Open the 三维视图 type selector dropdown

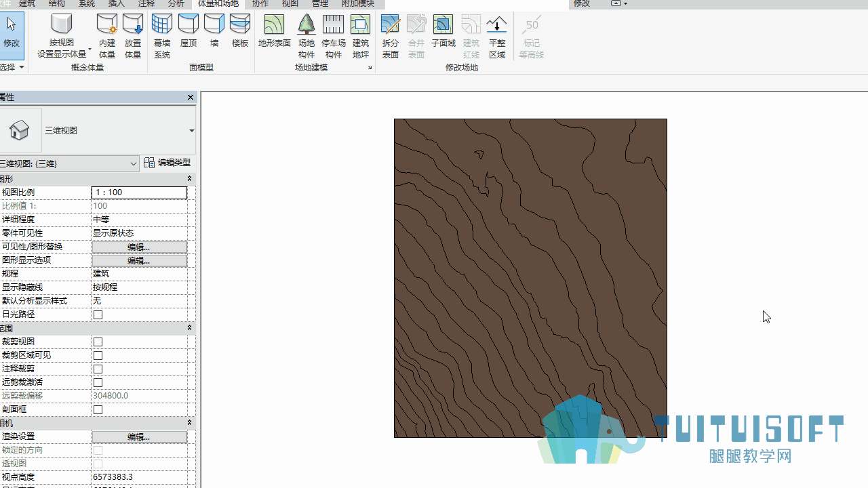[x=192, y=131]
